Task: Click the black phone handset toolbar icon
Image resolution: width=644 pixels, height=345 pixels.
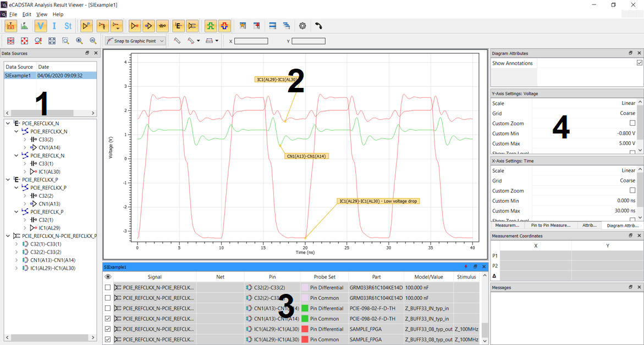Action: pos(319,26)
